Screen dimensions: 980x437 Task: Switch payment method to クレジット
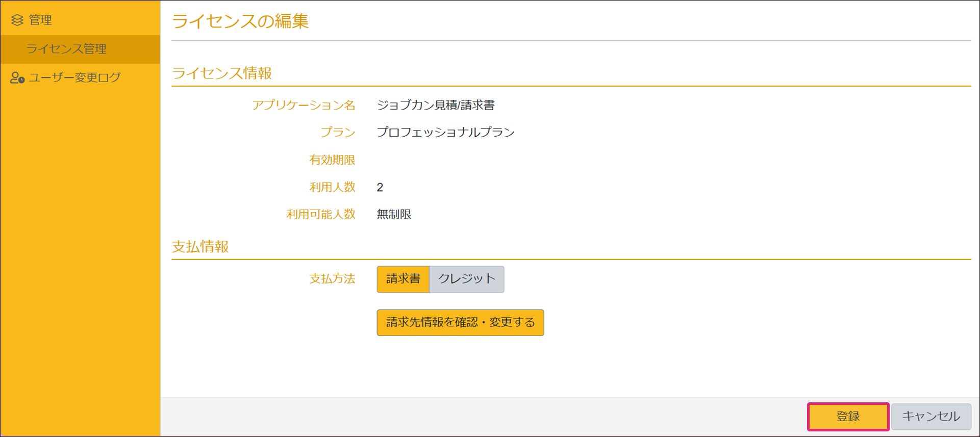point(466,279)
